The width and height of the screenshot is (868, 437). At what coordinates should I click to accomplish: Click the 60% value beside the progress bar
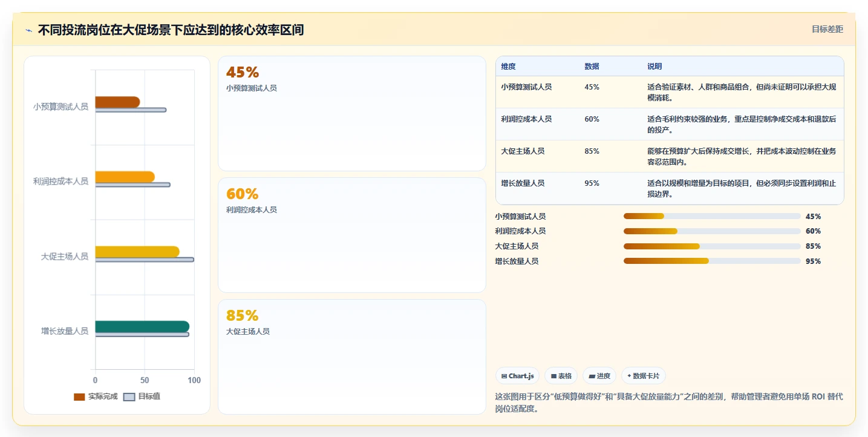(x=813, y=231)
